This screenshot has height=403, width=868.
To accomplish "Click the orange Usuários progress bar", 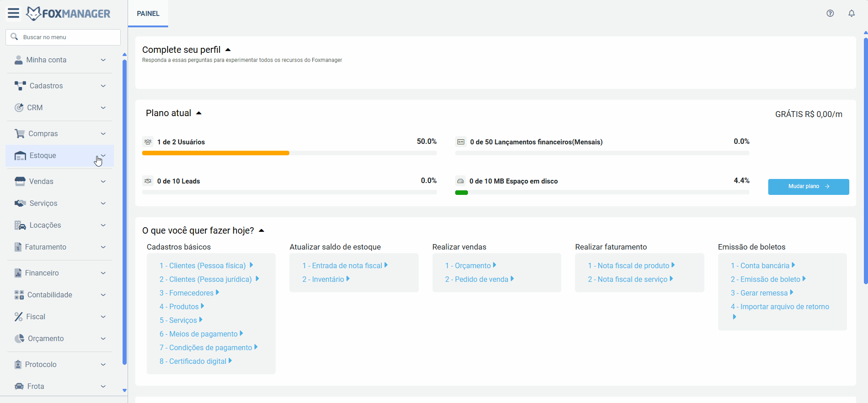I will click(216, 153).
